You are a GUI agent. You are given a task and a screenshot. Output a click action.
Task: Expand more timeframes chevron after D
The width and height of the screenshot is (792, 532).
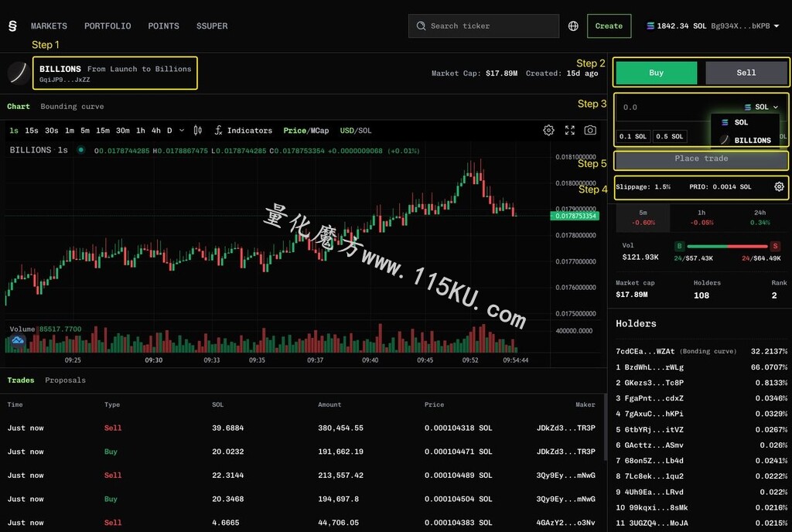[182, 130]
